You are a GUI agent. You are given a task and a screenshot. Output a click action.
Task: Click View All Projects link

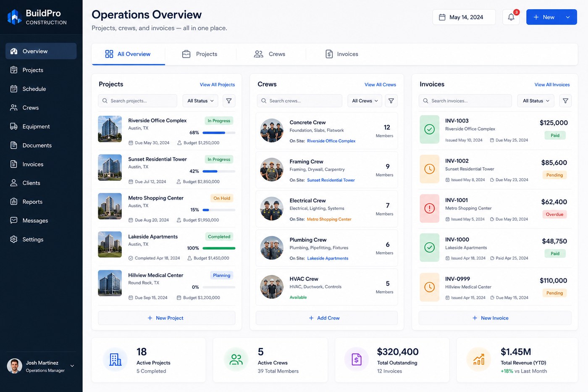[x=217, y=84]
